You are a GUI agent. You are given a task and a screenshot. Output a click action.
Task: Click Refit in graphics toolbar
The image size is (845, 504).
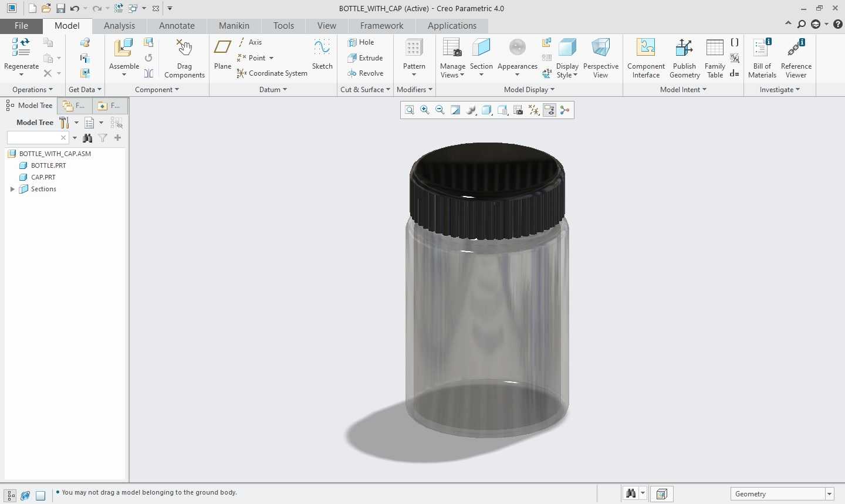(410, 110)
